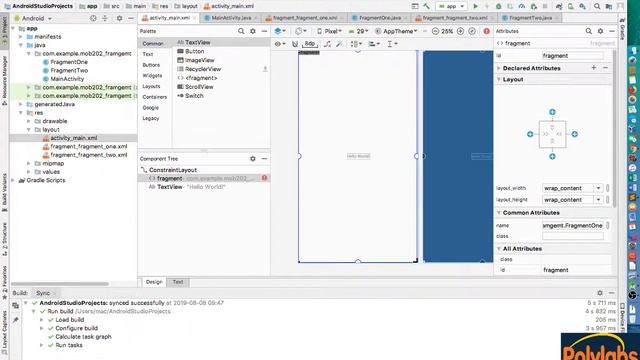Add a top constraint with the plus button

tap(552, 112)
